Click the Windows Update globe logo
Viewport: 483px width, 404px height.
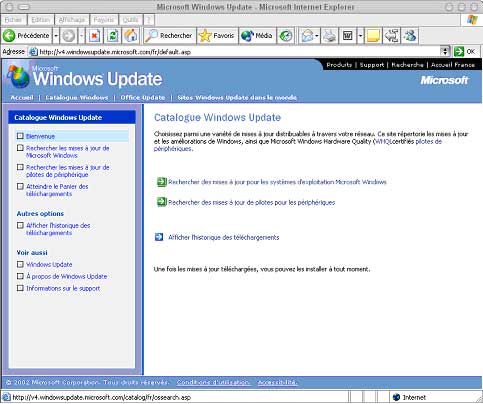tap(18, 76)
